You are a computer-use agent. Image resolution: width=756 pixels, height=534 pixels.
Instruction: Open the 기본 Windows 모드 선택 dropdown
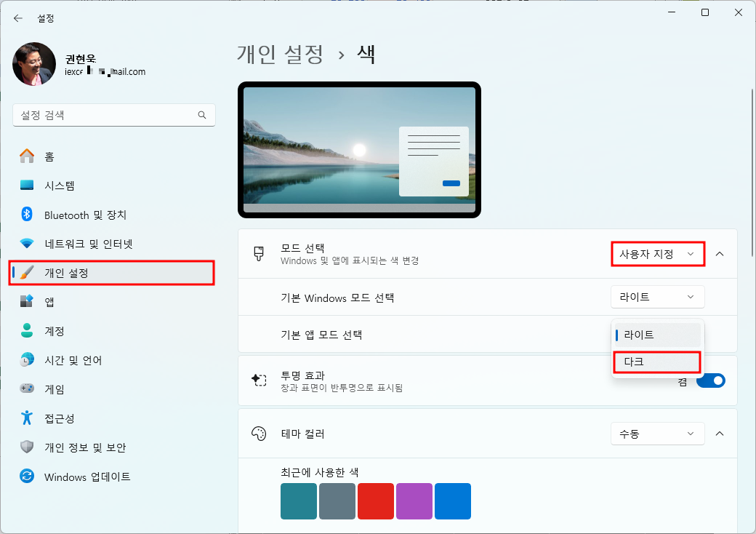(657, 297)
